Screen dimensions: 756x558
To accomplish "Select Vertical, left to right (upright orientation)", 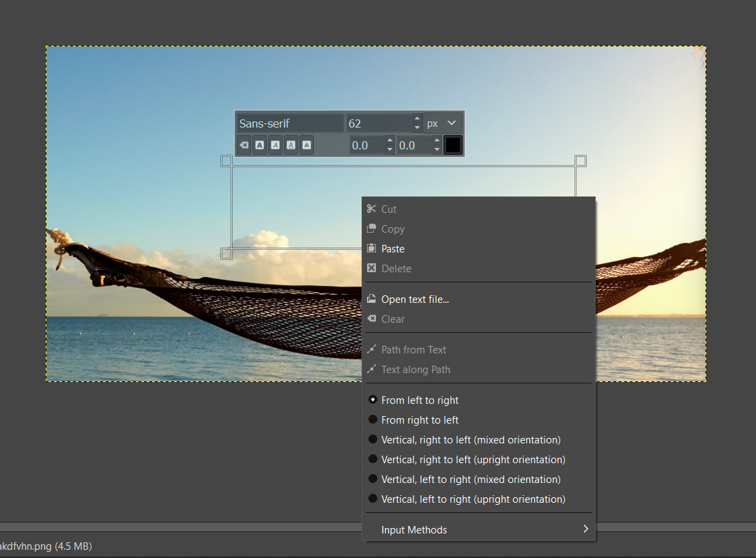I will click(x=473, y=499).
